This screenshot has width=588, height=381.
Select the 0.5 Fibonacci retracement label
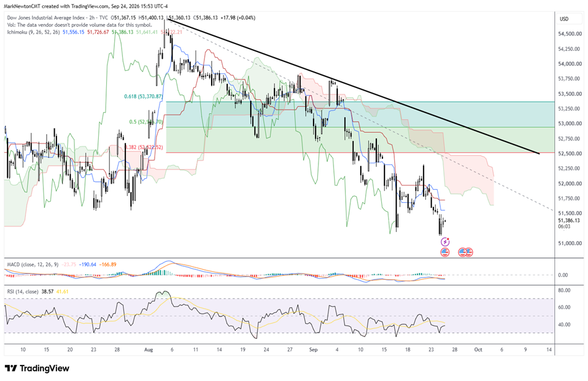(x=147, y=122)
